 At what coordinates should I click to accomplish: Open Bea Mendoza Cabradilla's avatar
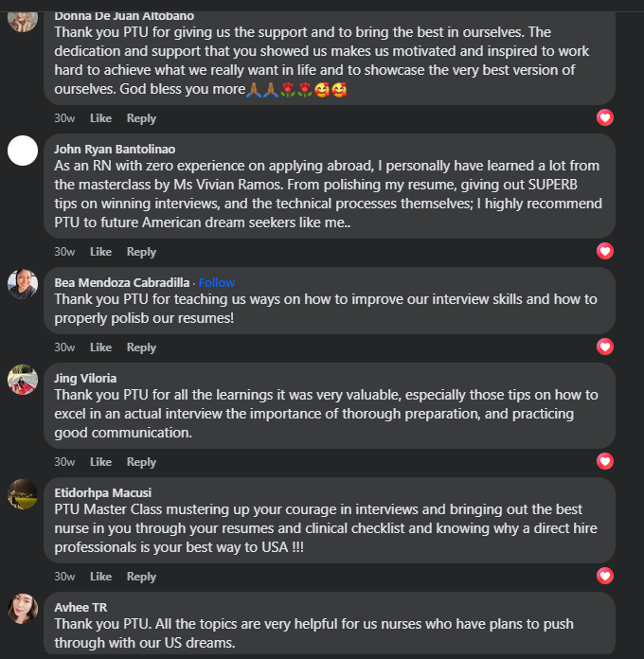[23, 284]
